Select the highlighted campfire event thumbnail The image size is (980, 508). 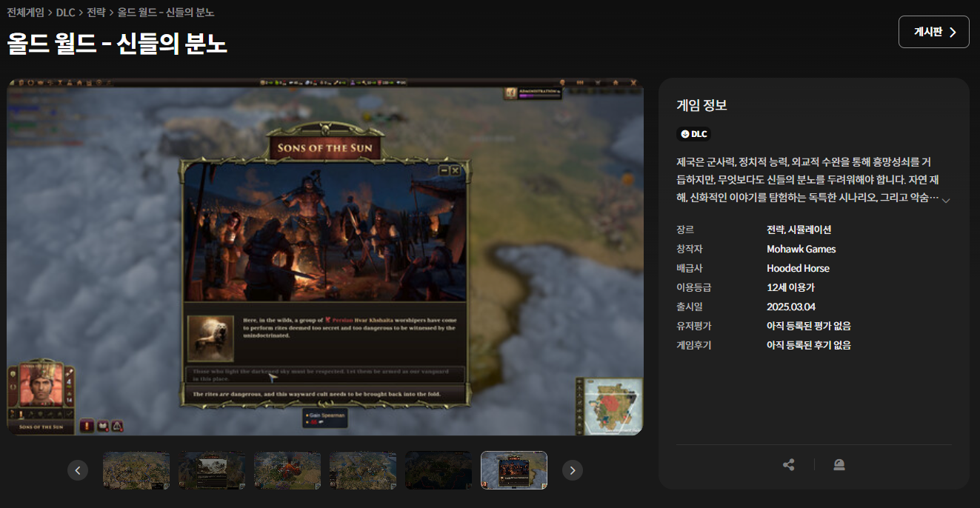tap(514, 470)
